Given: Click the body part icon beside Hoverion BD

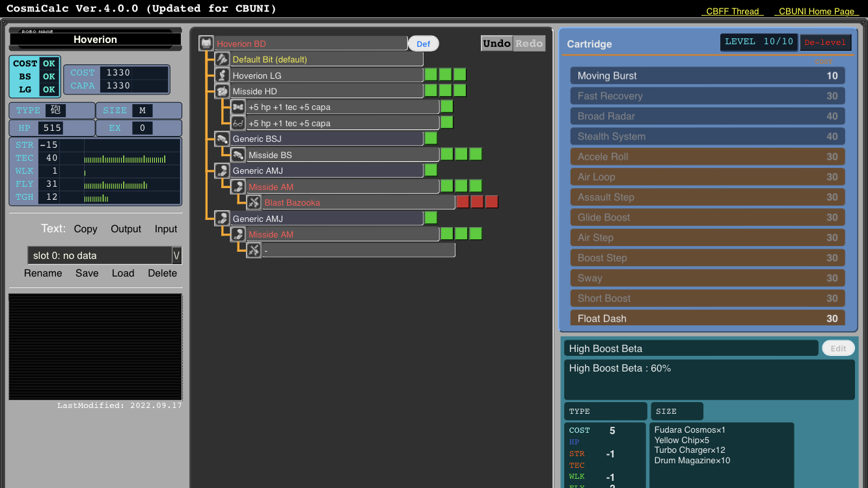Looking at the screenshot, I should [206, 44].
